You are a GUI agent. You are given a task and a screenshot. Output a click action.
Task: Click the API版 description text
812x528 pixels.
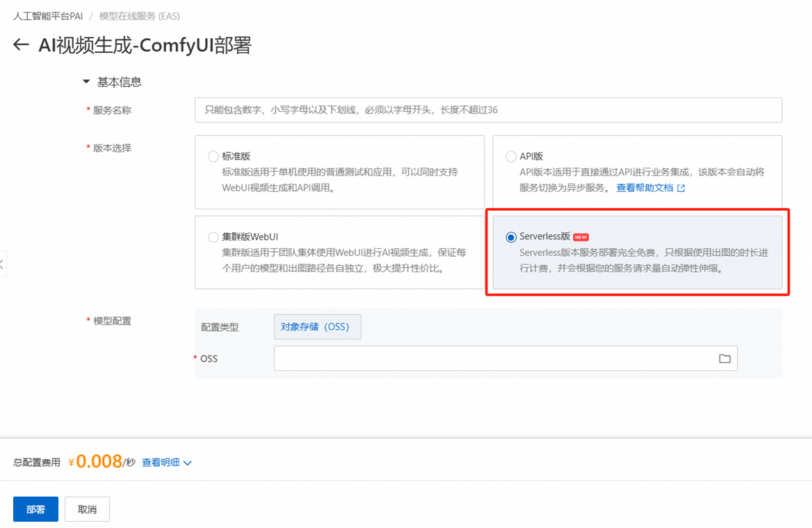point(642,179)
